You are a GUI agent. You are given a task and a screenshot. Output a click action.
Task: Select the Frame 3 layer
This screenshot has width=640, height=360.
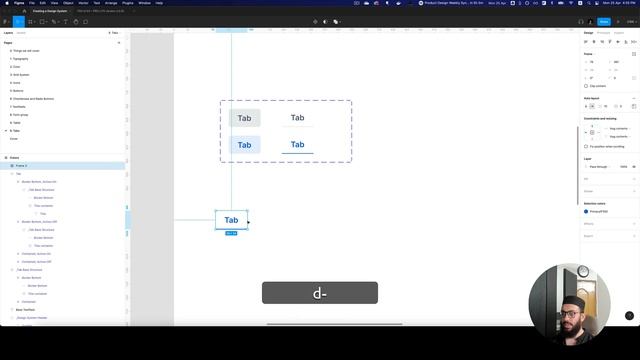pyautogui.click(x=62, y=166)
